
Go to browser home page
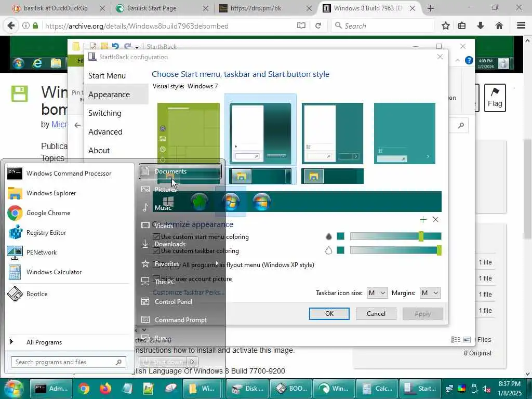(499, 25)
